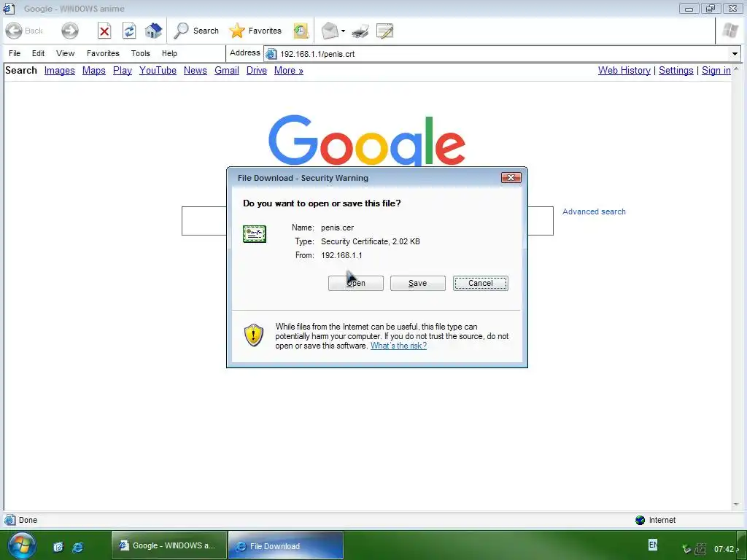Open Favorites star toolbar button
This screenshot has height=560, width=747.
(x=255, y=31)
